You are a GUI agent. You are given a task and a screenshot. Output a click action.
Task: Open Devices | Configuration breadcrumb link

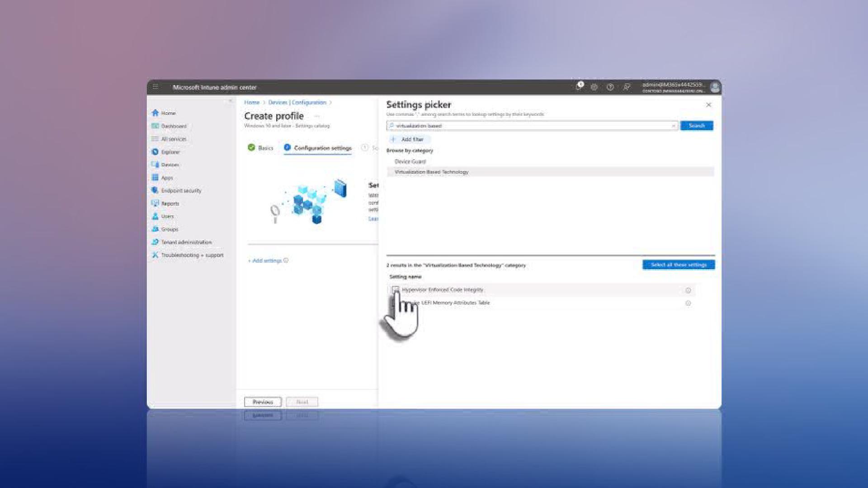pyautogui.click(x=297, y=103)
